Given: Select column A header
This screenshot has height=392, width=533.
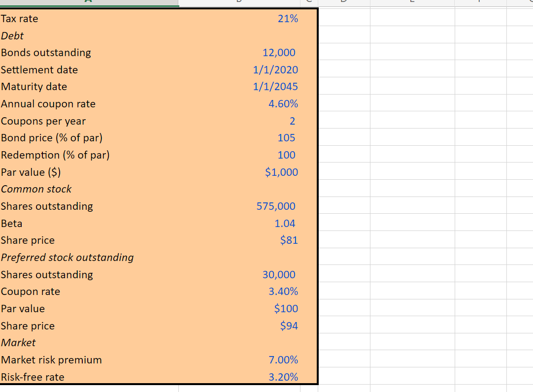Looking at the screenshot, I should 89,3.
